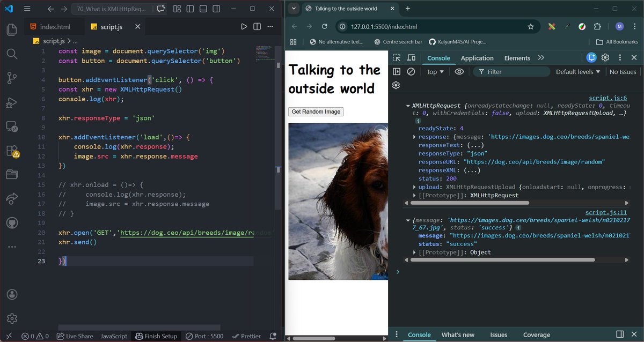Open editor More Actions ellipsis
644x342 pixels.
pyautogui.click(x=270, y=26)
